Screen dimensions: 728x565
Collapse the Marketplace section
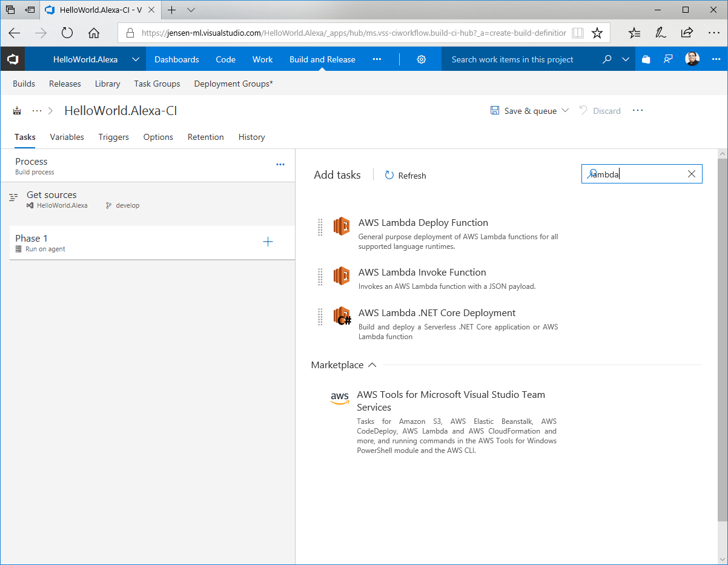[x=372, y=365]
